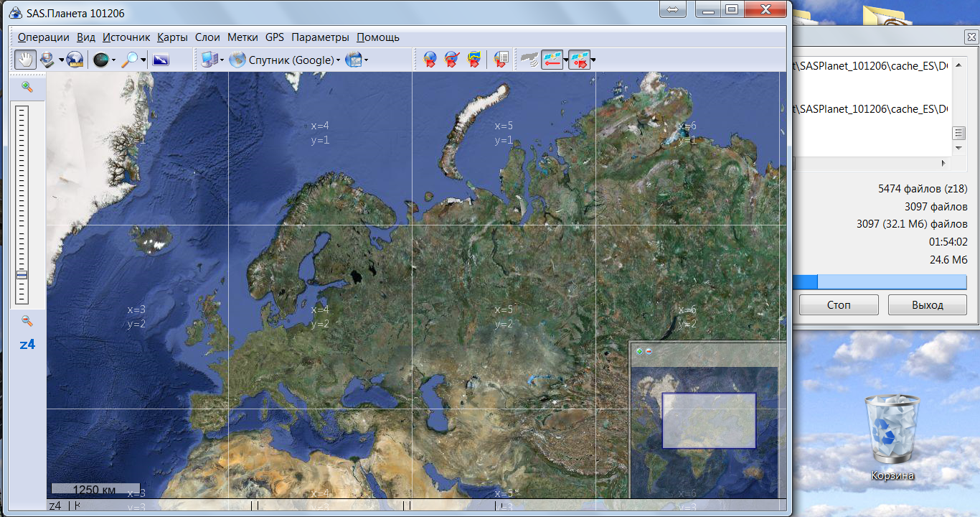The height and width of the screenshot is (517, 980).
Task: Open the Метки menu
Action: pos(242,37)
